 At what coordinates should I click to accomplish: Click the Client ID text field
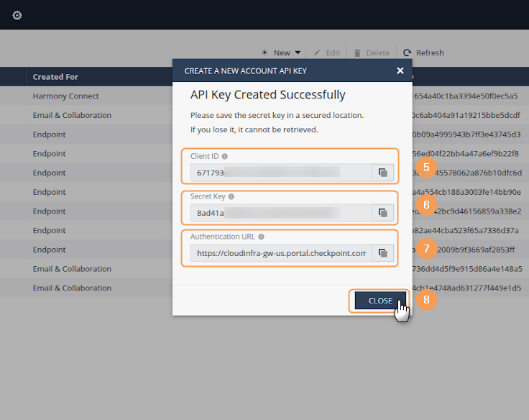pyautogui.click(x=280, y=173)
